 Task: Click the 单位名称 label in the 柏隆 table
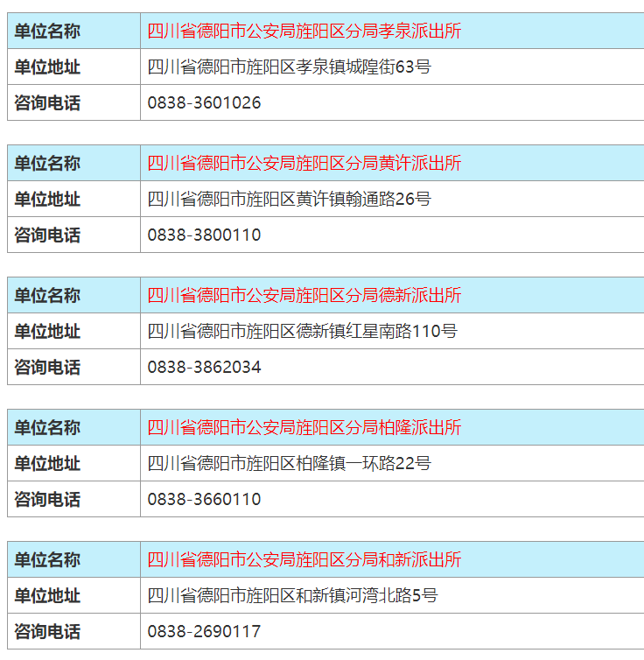(47, 427)
